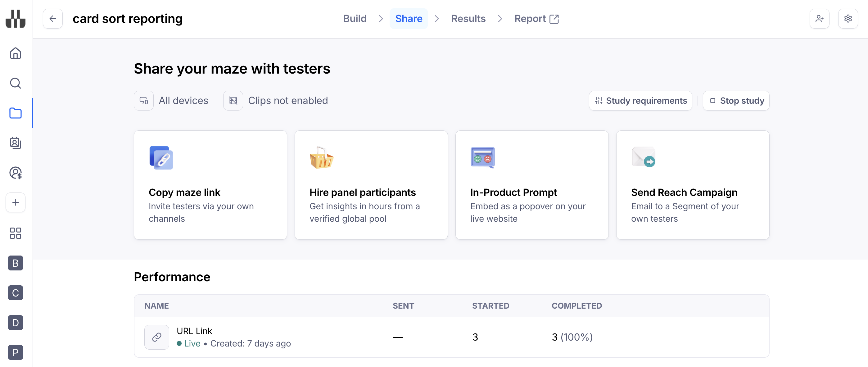Select the Hire panel participants card

[x=371, y=185]
